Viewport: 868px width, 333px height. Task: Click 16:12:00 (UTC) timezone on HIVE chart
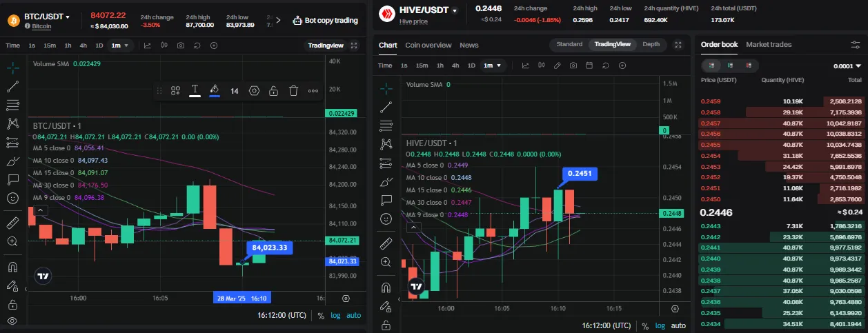point(607,325)
